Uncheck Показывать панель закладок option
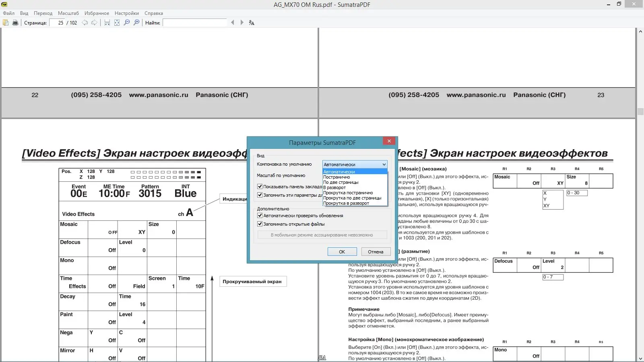The width and height of the screenshot is (644, 362). click(x=260, y=186)
